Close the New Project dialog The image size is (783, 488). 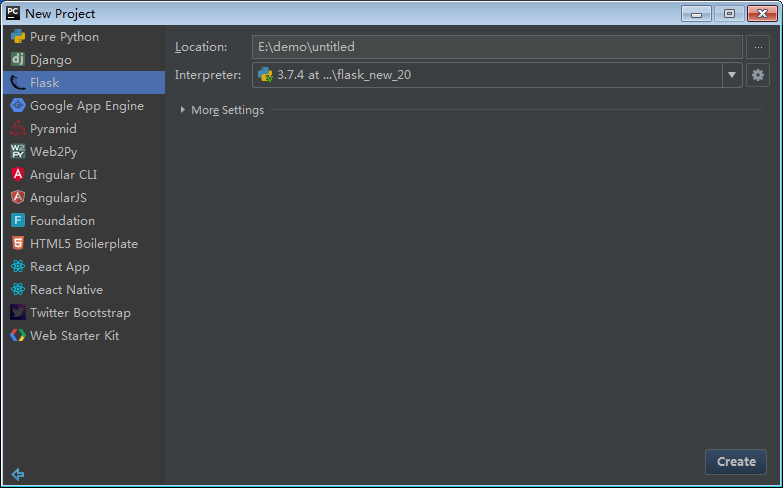pos(762,13)
